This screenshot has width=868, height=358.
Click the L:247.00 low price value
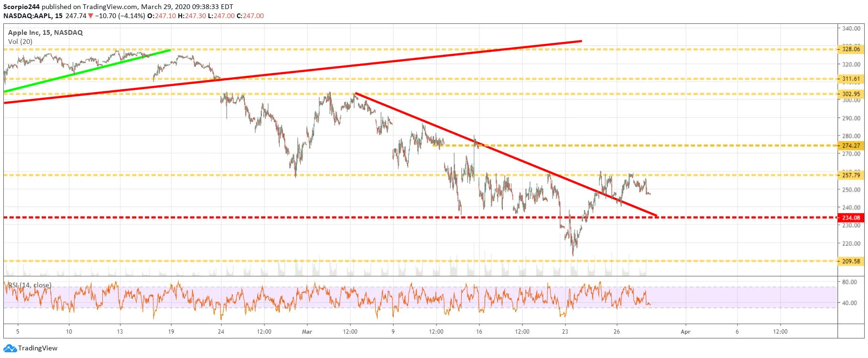(x=221, y=16)
